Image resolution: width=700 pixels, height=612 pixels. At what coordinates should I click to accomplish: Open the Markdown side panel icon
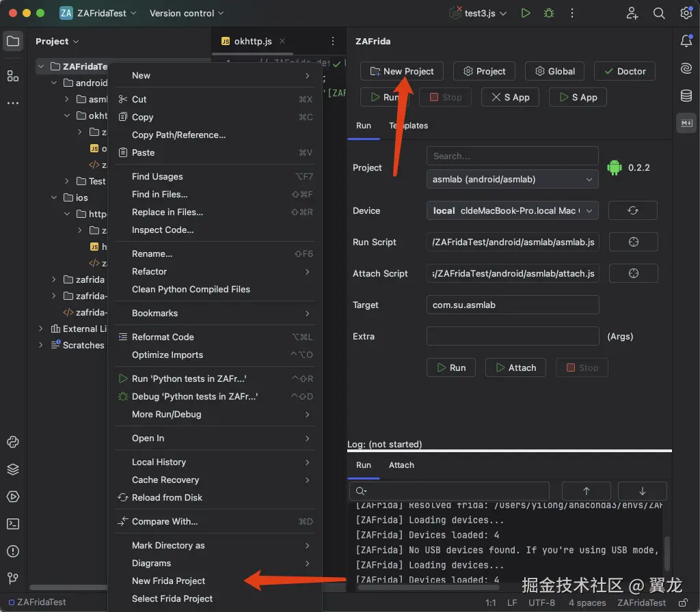pos(686,123)
